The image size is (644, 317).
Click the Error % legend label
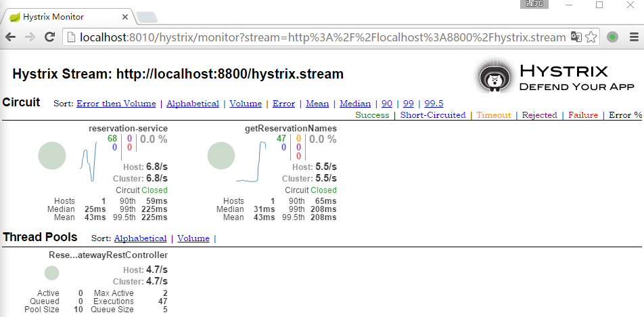click(x=625, y=115)
